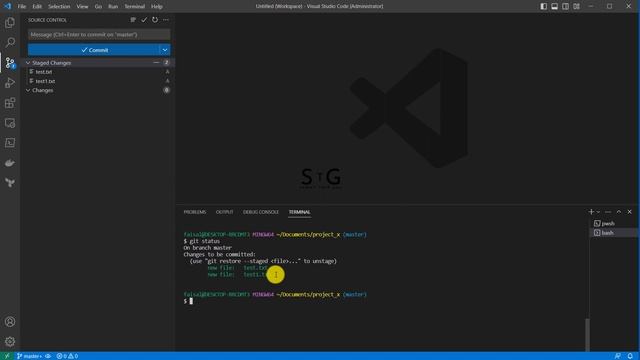Open Source Control more actions ellipsis

tap(166, 20)
